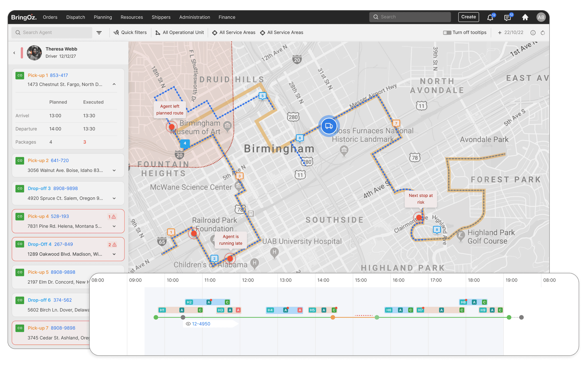Open notifications bell icon

pos(490,17)
